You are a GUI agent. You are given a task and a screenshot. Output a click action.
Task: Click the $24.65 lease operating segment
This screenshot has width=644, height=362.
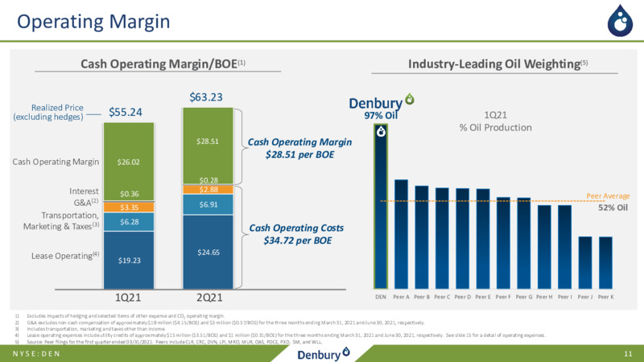tap(208, 252)
